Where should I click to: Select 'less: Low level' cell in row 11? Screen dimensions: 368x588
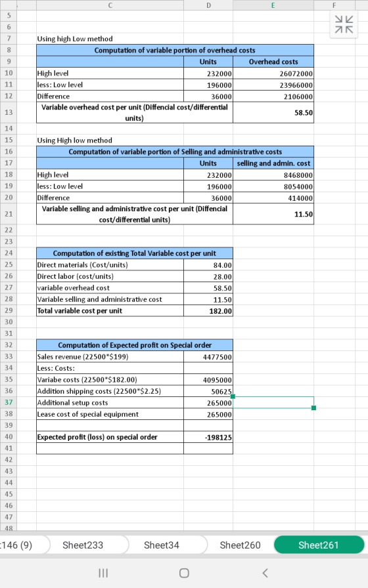coord(110,85)
